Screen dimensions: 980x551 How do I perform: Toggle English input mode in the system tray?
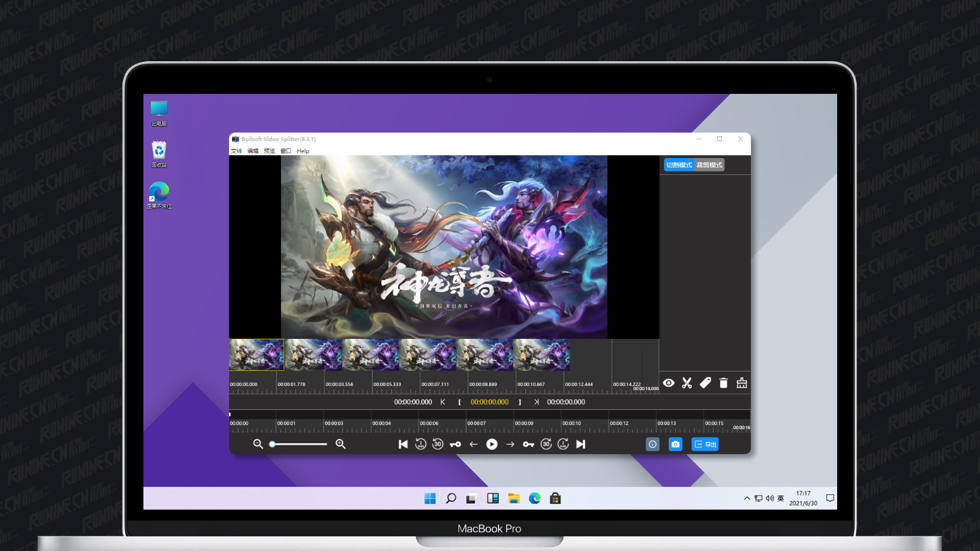[x=780, y=498]
